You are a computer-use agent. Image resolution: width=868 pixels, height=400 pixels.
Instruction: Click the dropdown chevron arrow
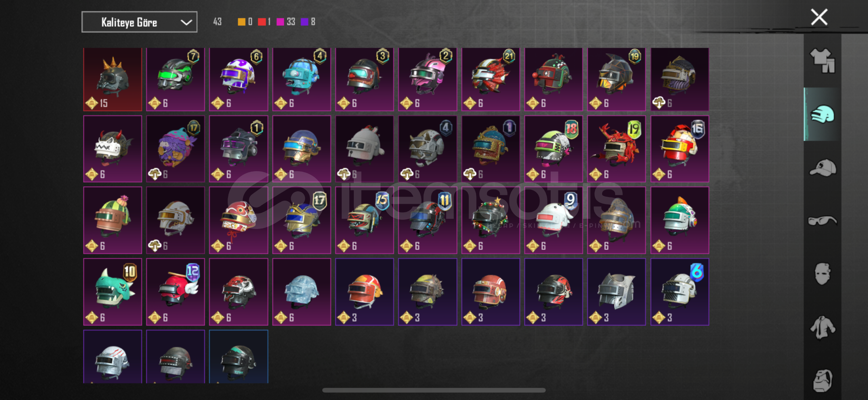[x=186, y=23]
